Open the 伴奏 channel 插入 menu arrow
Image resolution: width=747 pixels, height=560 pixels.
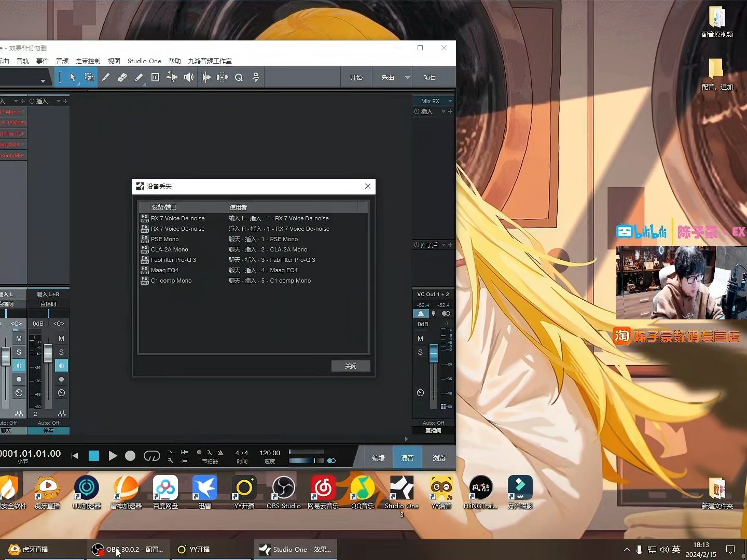click(x=59, y=101)
